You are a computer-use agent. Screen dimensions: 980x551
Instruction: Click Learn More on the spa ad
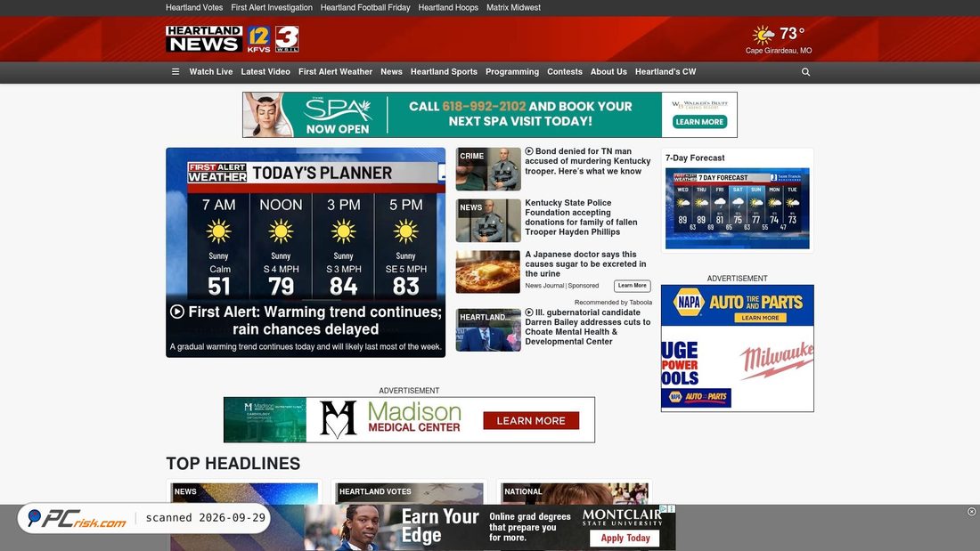699,122
